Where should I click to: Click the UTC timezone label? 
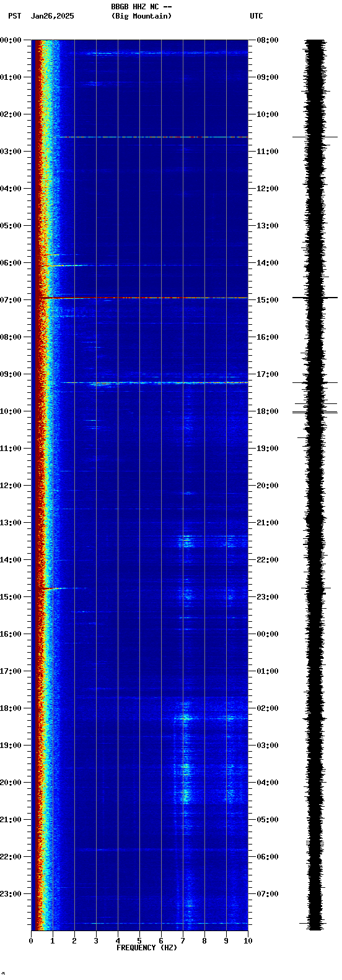(256, 16)
